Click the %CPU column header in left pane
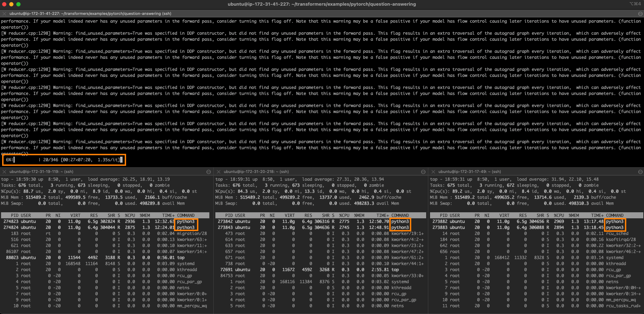 (130, 215)
